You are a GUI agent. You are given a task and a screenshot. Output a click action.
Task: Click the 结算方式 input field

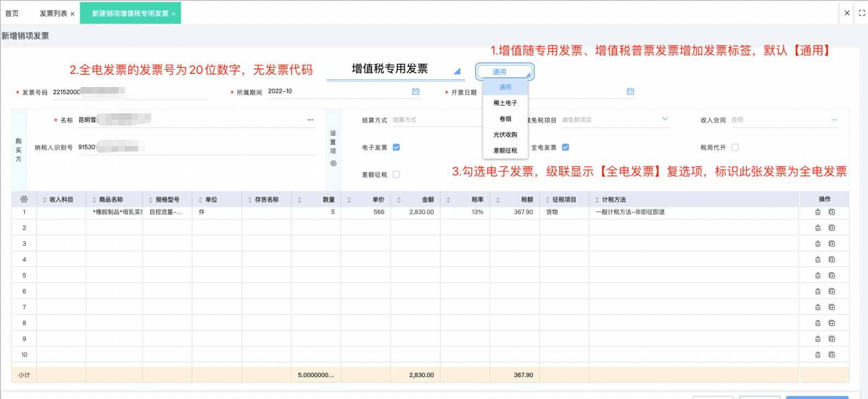(x=437, y=120)
